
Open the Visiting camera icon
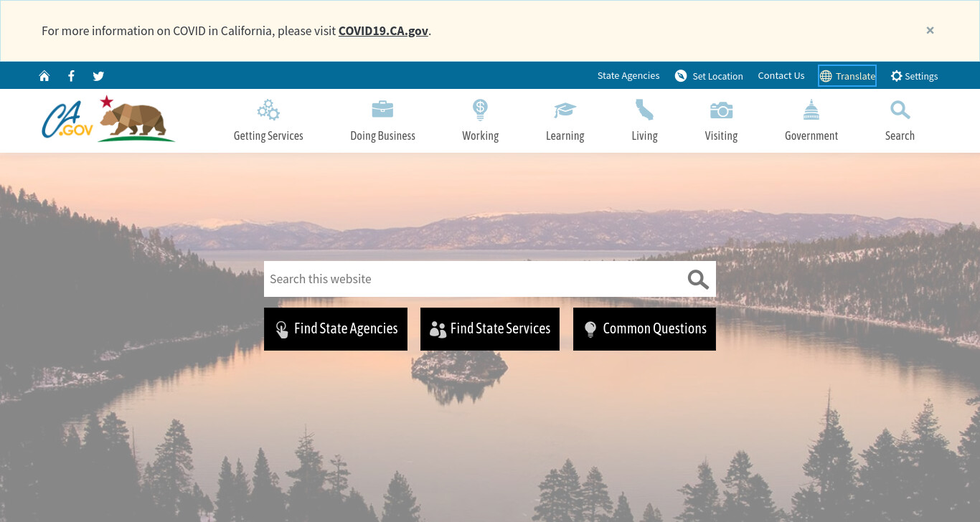click(721, 110)
